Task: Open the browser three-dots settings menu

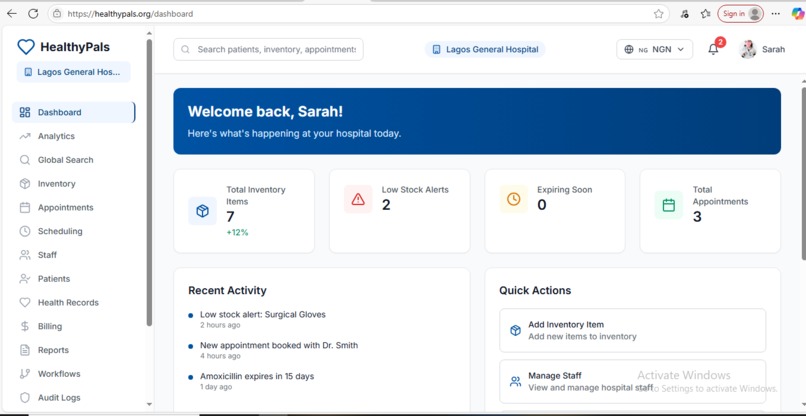Action: [776, 14]
